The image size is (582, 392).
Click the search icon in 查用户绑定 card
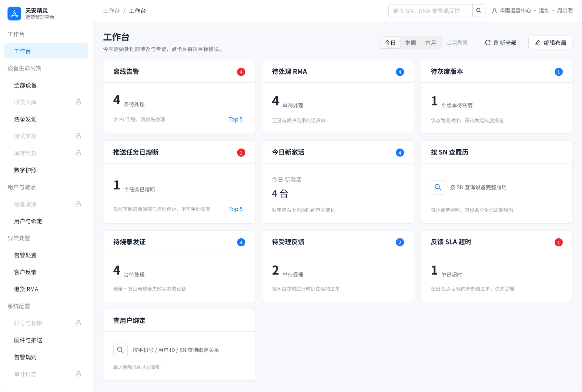tap(120, 350)
